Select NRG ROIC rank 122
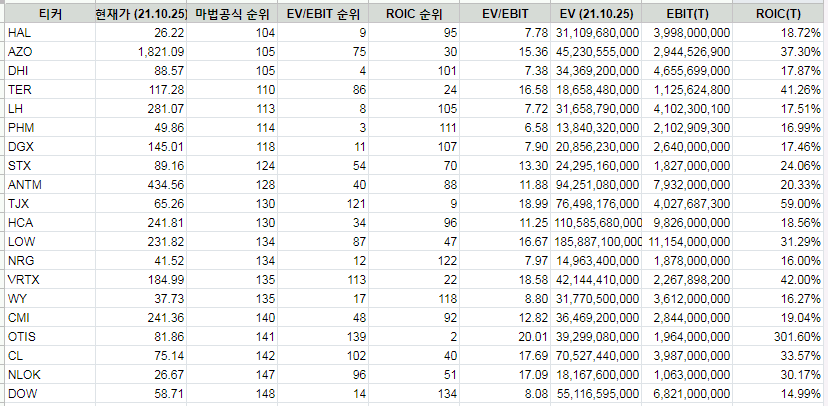 click(x=414, y=261)
